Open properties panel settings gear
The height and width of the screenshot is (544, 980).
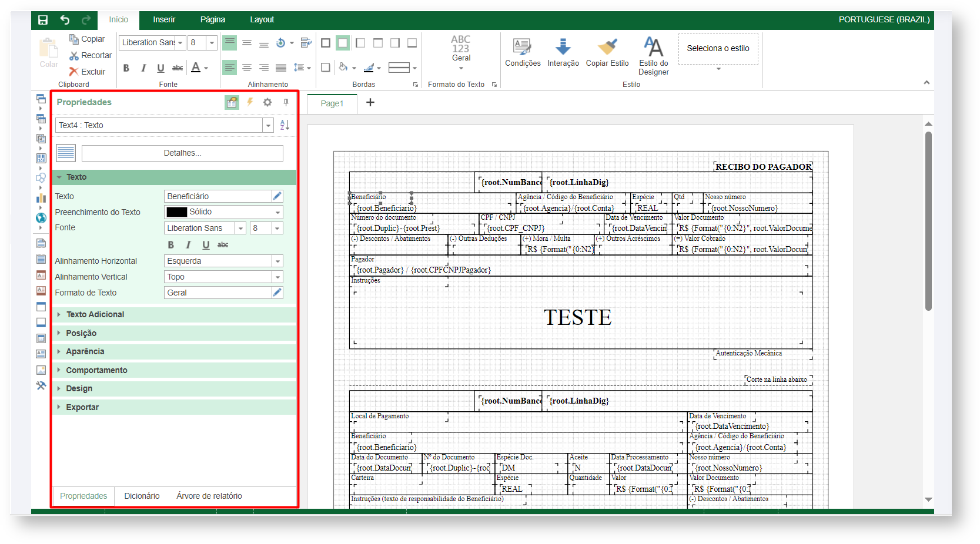tap(267, 102)
